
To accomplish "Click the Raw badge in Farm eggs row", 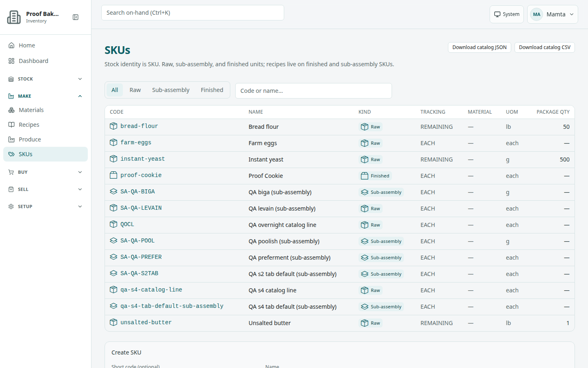I will (x=370, y=143).
